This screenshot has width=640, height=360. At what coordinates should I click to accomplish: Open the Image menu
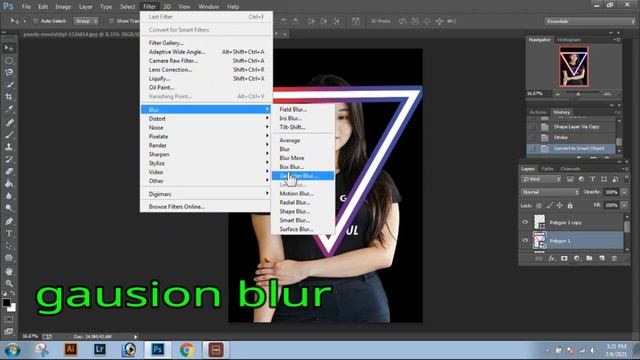(63, 7)
